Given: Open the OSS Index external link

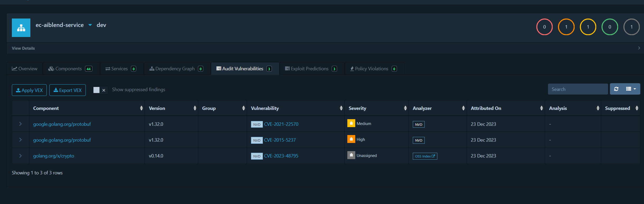Looking at the screenshot, I should pyautogui.click(x=425, y=156).
